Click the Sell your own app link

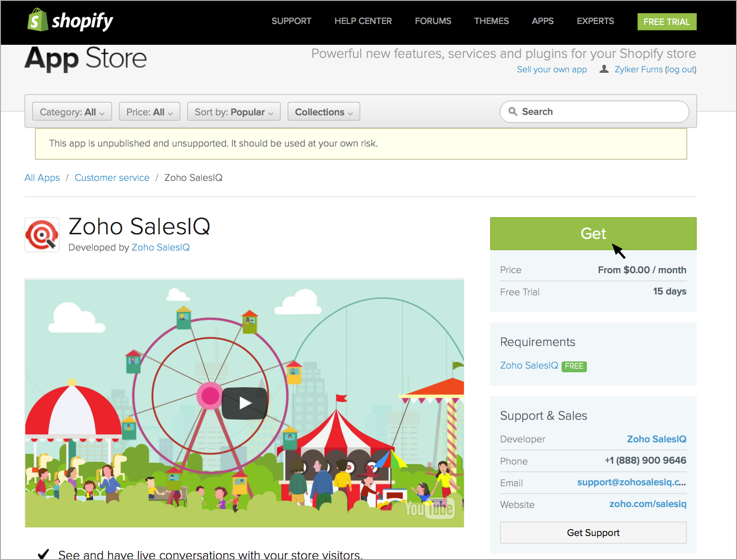tap(552, 70)
